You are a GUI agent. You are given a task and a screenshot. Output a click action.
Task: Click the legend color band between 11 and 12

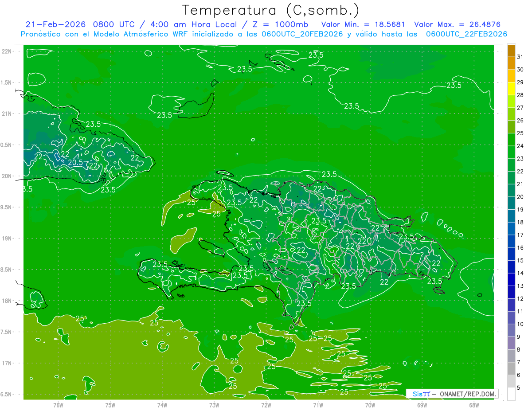point(511,305)
